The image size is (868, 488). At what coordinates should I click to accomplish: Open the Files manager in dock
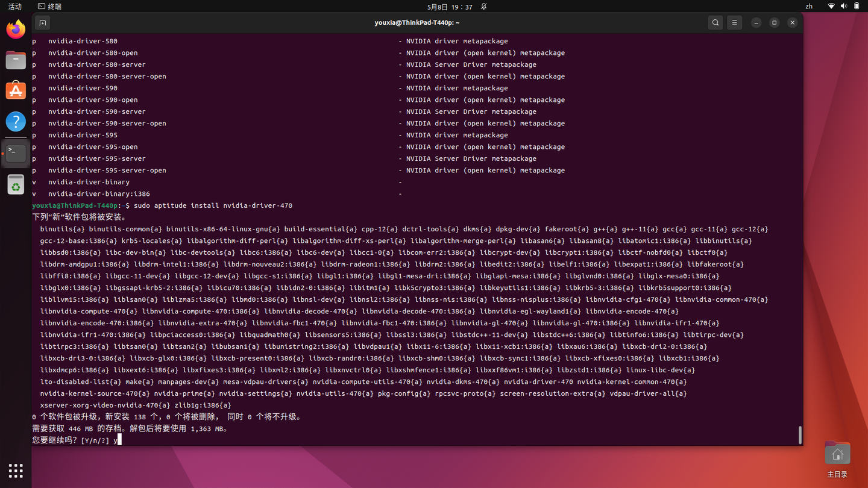[16, 60]
